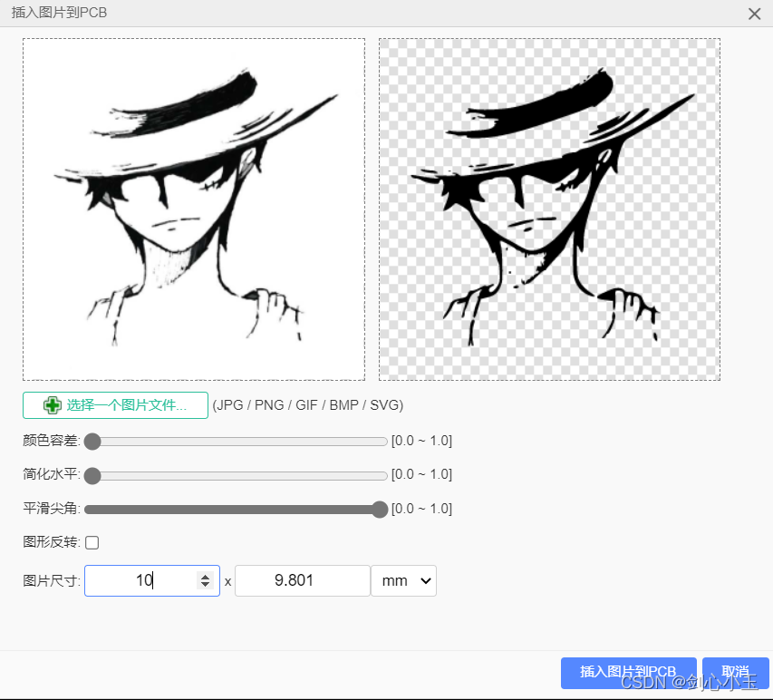
Task: Click the 平滑尖角 label
Action: [52, 509]
